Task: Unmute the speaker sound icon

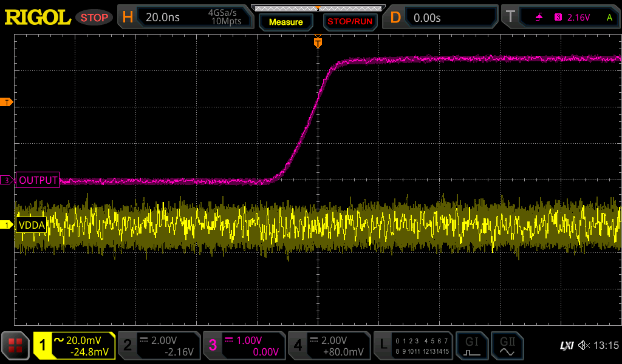Action: pos(583,346)
